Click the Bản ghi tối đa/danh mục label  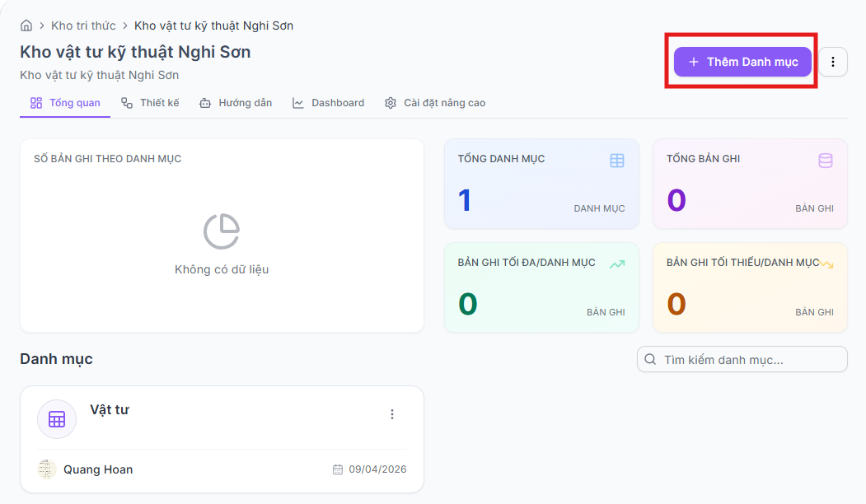click(527, 263)
